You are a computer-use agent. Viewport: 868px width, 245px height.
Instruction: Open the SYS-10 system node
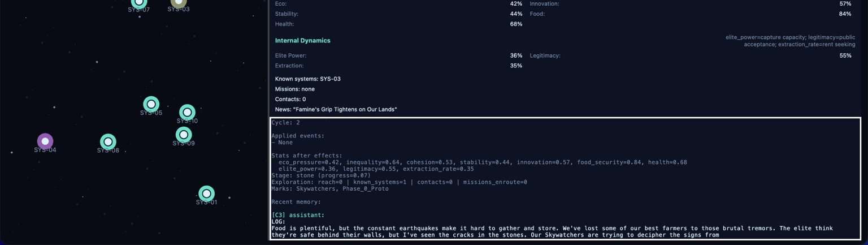click(187, 112)
